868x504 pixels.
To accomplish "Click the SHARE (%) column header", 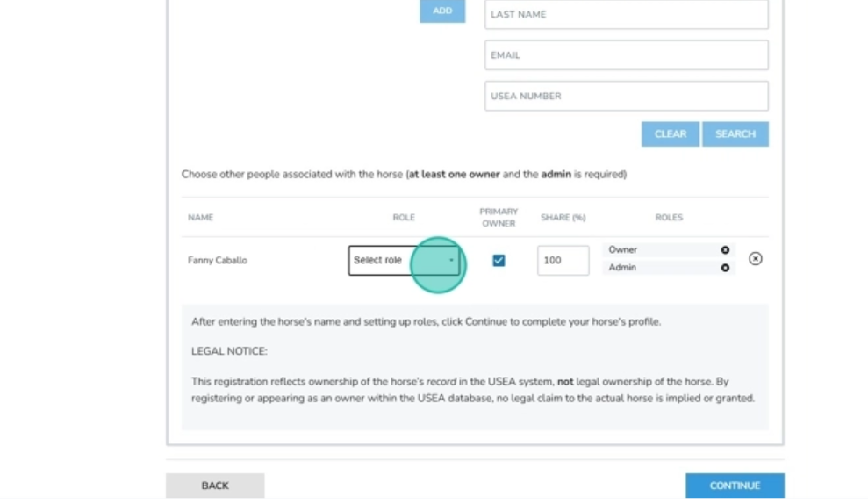I will coord(563,218).
